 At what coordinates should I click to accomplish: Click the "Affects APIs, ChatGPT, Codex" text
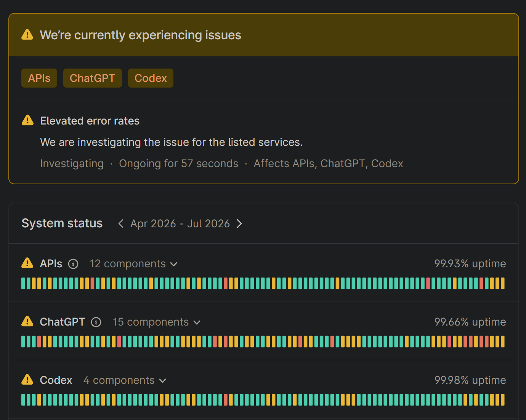tap(329, 163)
